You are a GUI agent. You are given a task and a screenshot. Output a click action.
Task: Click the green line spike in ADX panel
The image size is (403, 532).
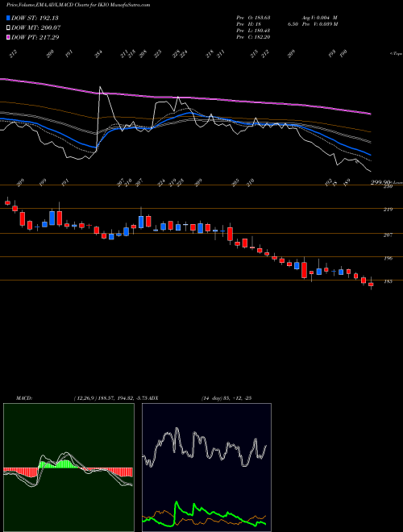177,504
